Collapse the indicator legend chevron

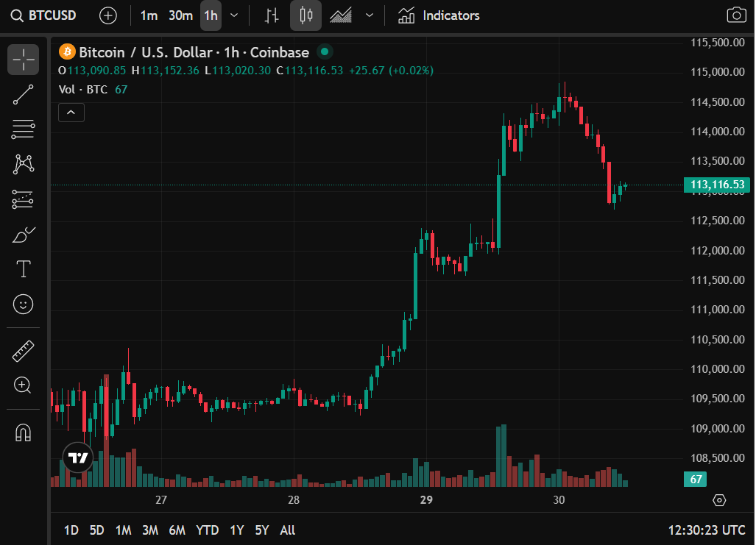point(71,113)
